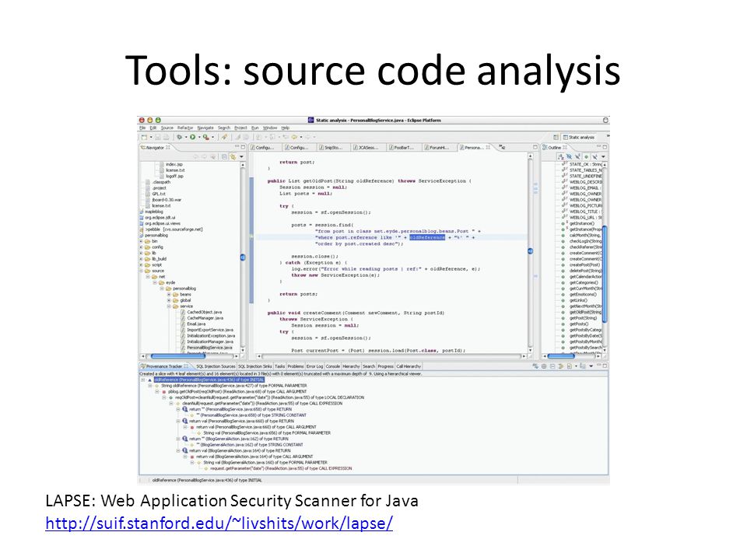
Task: Open the Outline view menu dropdown arrow
Action: point(603,156)
